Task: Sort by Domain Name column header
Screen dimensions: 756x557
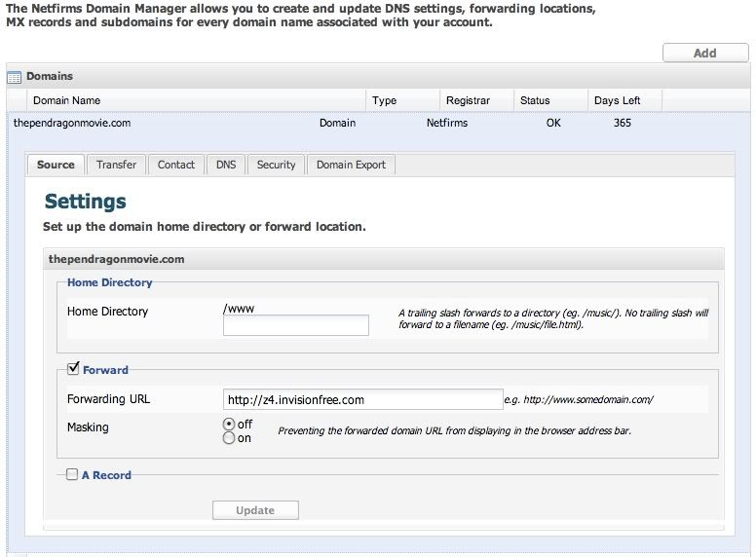Action: coord(66,100)
